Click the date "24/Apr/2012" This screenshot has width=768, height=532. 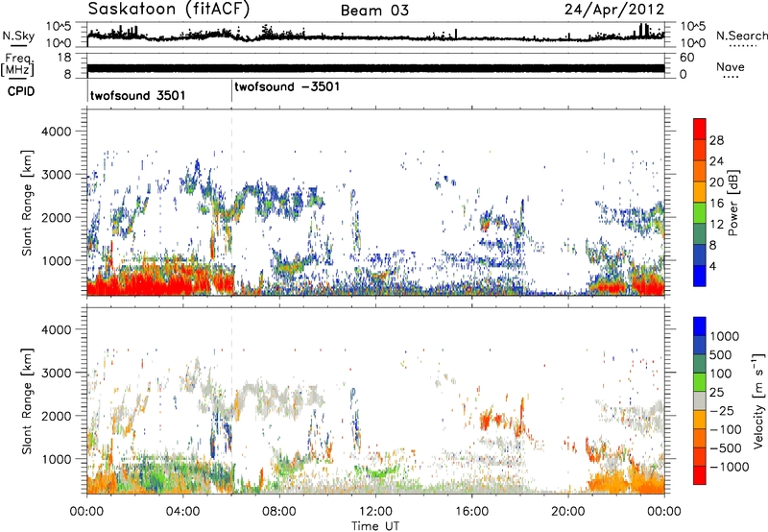point(614,10)
